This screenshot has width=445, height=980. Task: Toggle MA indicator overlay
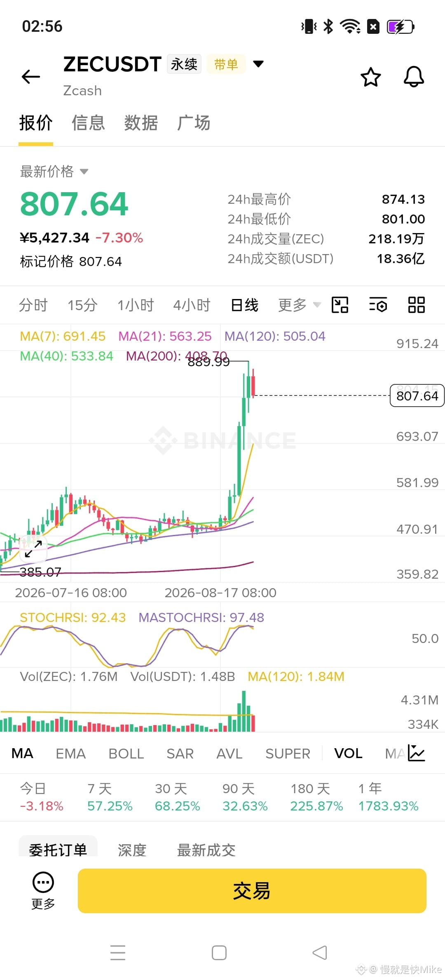[22, 754]
